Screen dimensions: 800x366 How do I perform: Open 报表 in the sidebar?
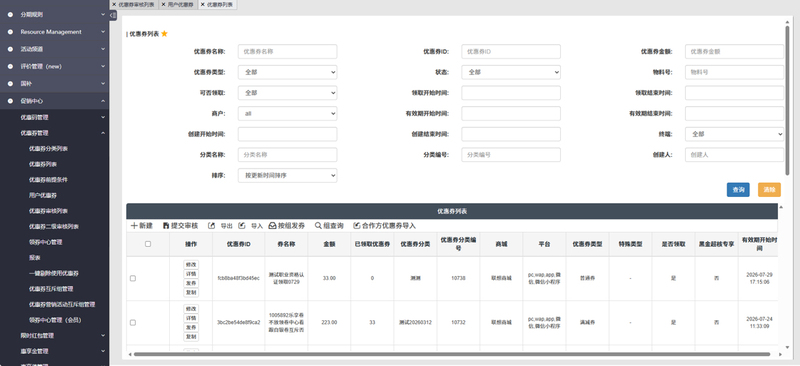[34, 258]
